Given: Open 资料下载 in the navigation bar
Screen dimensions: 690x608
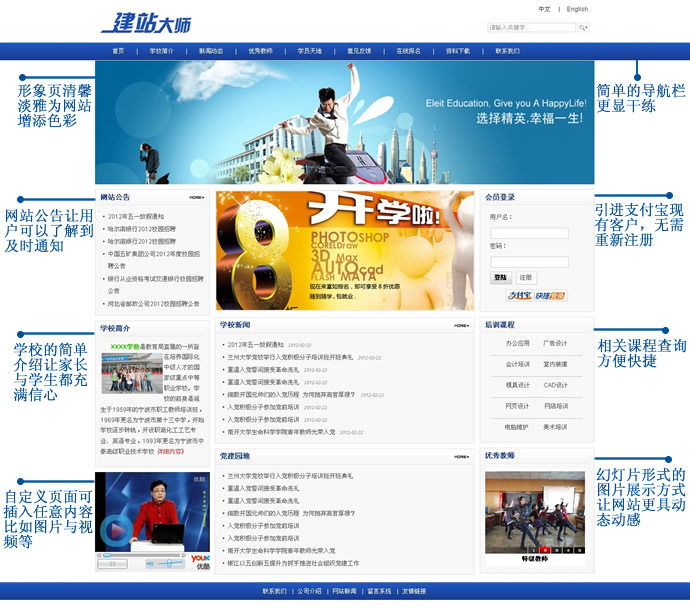Looking at the screenshot, I should [x=457, y=50].
